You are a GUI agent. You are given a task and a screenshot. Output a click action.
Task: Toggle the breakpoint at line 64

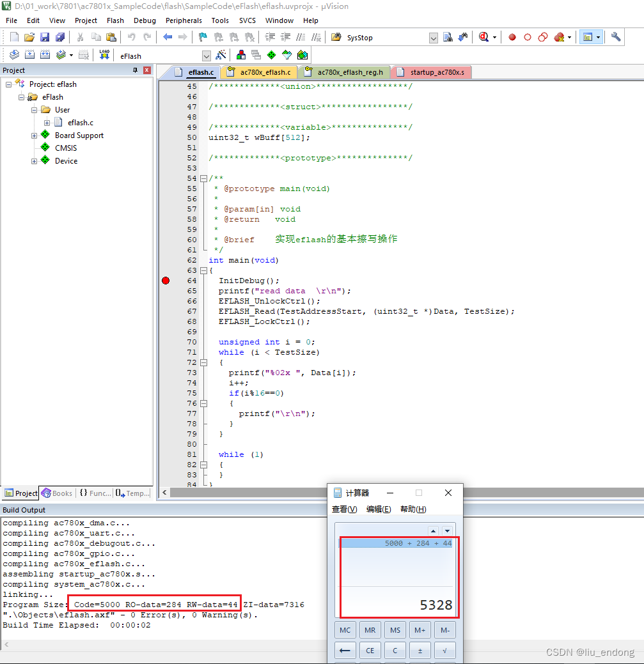tap(166, 281)
